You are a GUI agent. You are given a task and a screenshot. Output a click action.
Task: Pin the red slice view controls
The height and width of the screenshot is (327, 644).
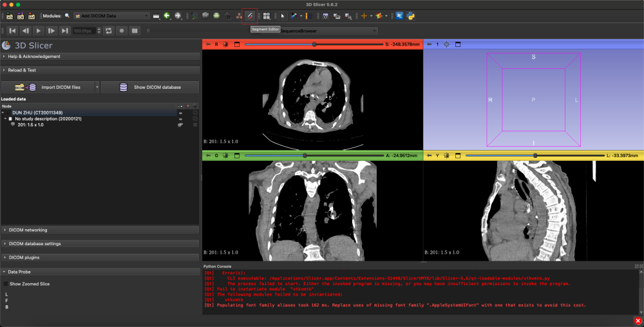click(x=207, y=44)
